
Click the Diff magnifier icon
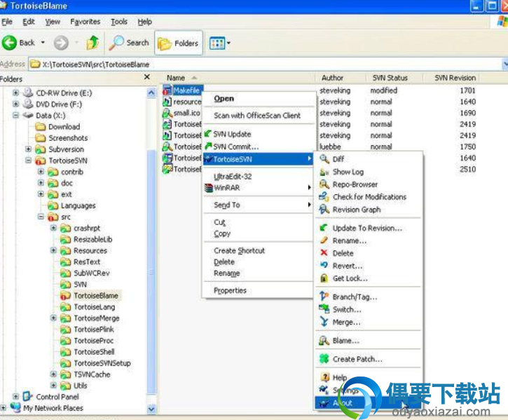click(x=324, y=159)
